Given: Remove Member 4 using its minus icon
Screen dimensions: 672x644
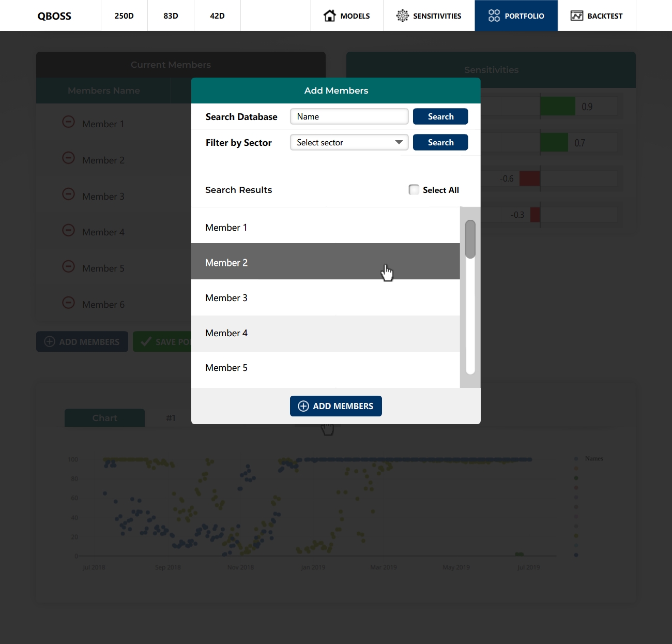Looking at the screenshot, I should coord(68,230).
